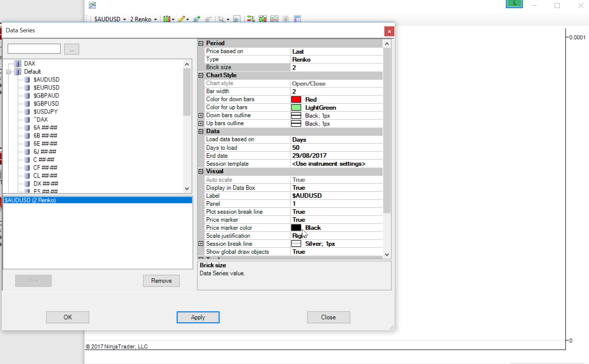Click the Close button at dialog bottom
This screenshot has height=364, width=589.
coord(328,317)
